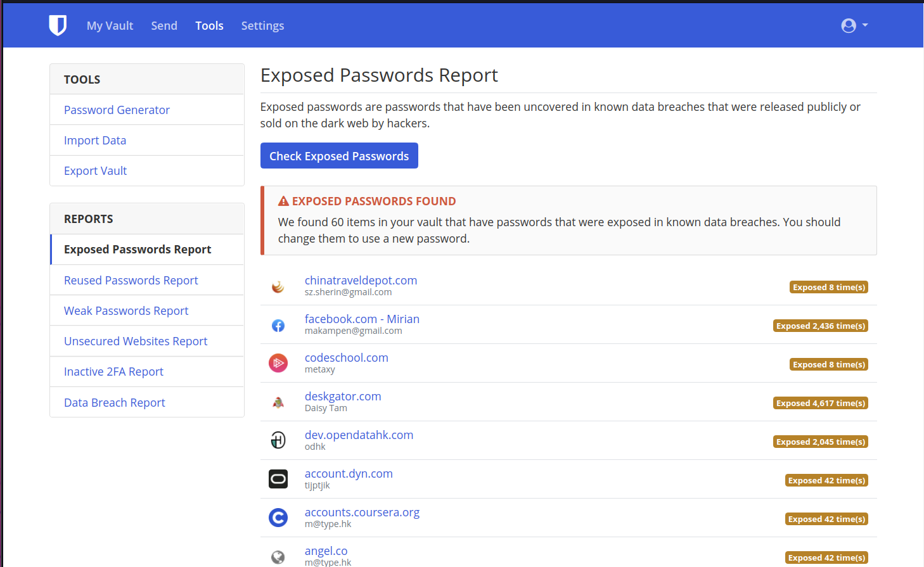This screenshot has height=567, width=924.
Task: Click username tijptjik
Action: coord(317,485)
